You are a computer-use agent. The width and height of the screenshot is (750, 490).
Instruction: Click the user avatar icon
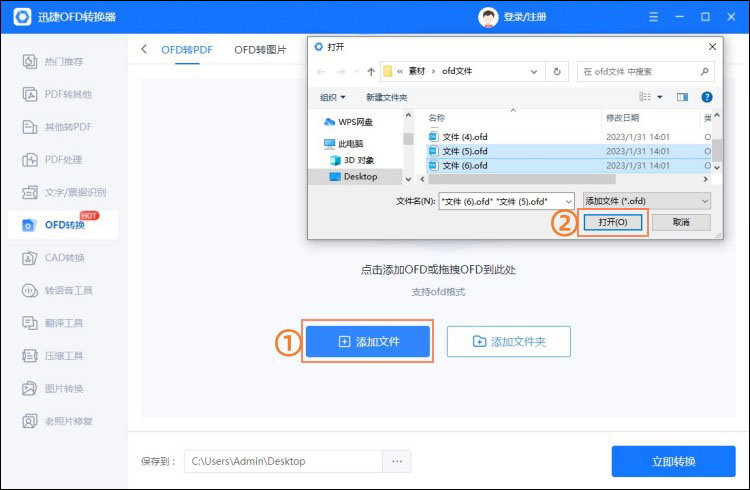coord(488,17)
